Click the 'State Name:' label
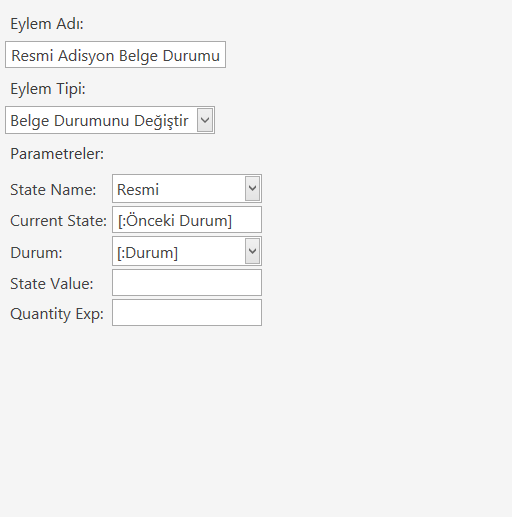This screenshot has height=517, width=512. tap(53, 190)
